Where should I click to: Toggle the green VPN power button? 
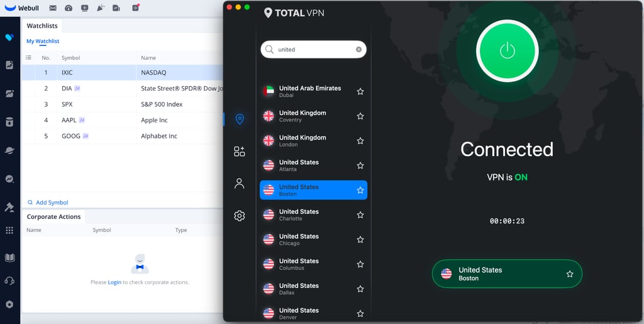tap(508, 50)
